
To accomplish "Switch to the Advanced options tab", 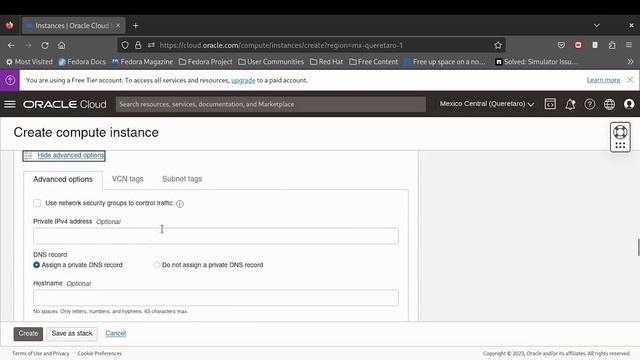I will point(63,180).
